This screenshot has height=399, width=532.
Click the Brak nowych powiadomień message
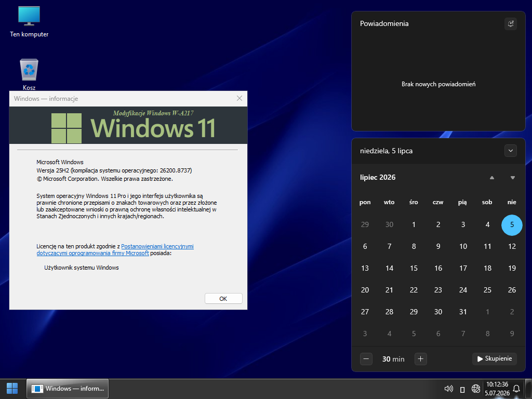tap(438, 84)
